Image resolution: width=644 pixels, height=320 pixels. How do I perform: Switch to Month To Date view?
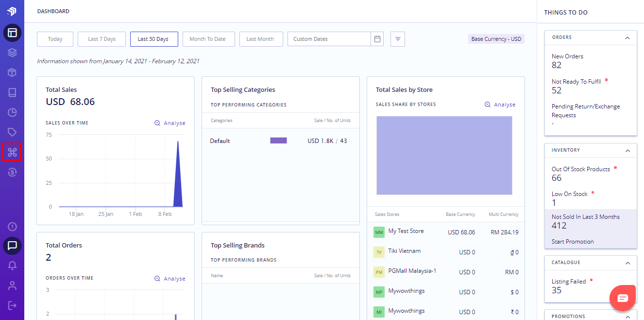209,39
